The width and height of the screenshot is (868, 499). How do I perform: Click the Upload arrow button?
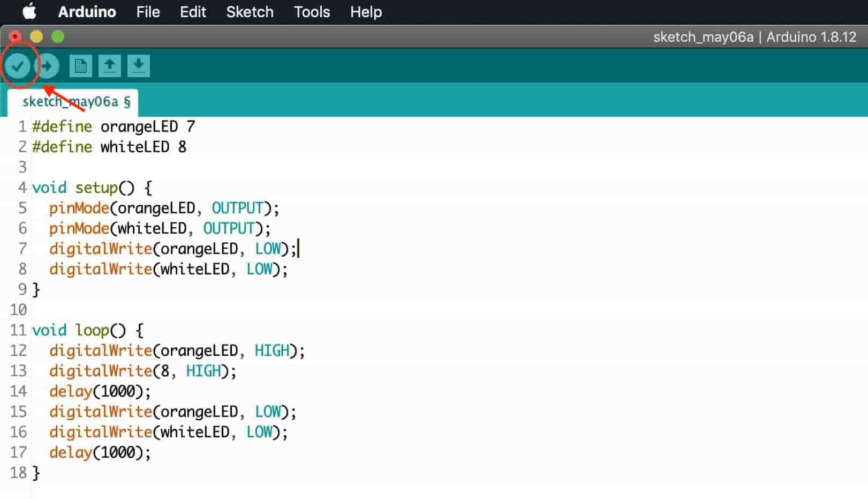click(47, 66)
